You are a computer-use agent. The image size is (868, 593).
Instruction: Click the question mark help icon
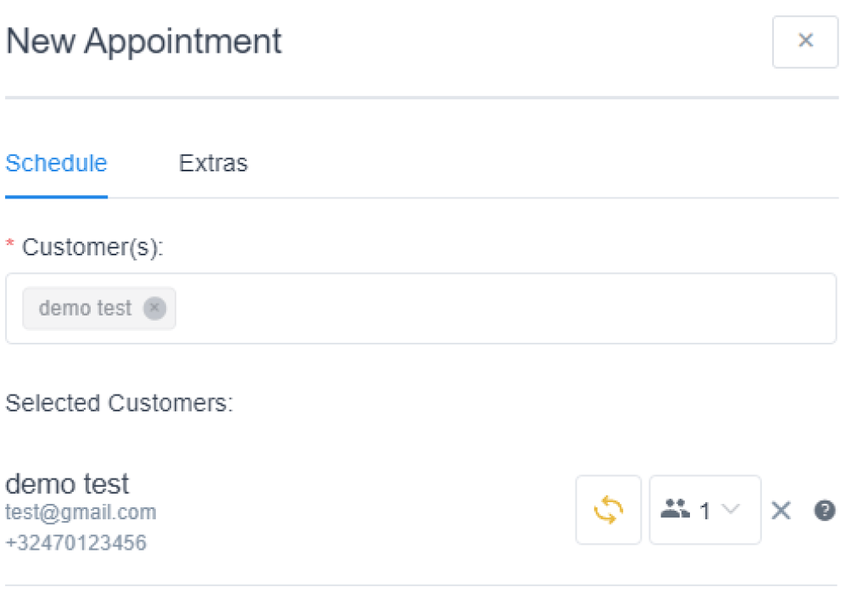pyautogui.click(x=825, y=510)
